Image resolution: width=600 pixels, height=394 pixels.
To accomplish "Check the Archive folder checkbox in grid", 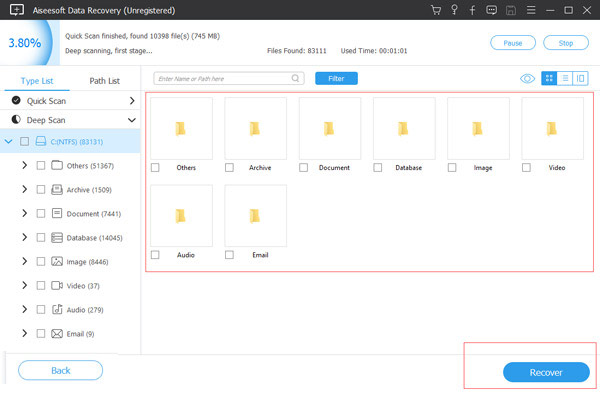I will (x=229, y=168).
